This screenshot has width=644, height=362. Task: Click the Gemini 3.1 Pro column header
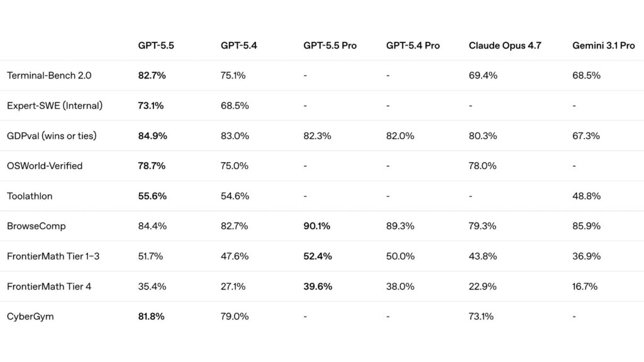coord(603,46)
